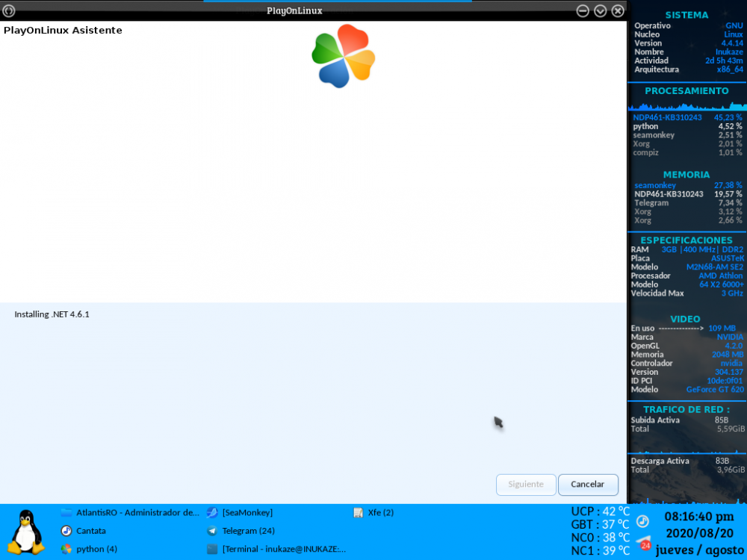Click the maximize arrow button in the title bar
747x560 pixels.
600,10
